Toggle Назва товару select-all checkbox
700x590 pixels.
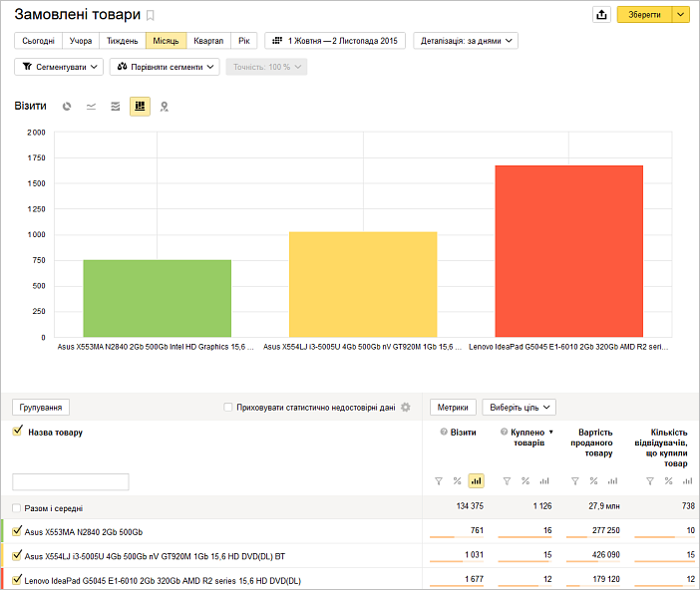pos(17,431)
